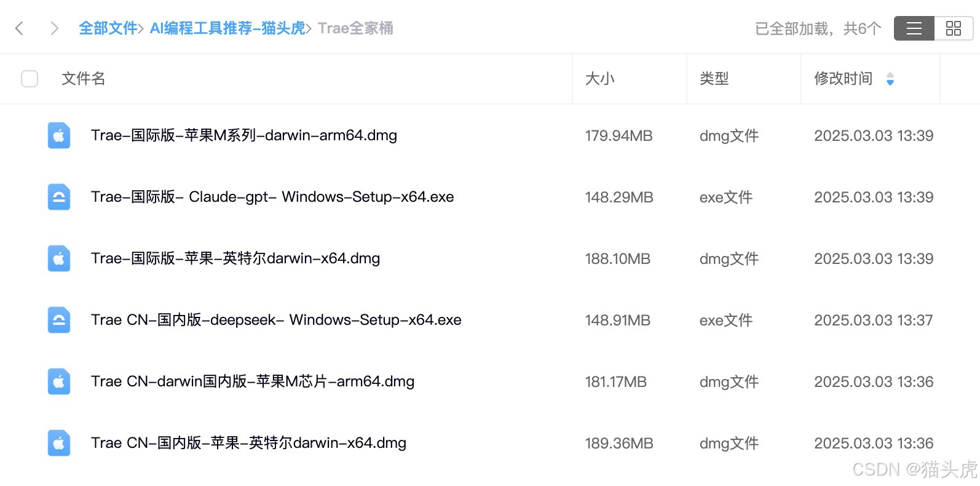Switch to list view icon

click(x=914, y=28)
